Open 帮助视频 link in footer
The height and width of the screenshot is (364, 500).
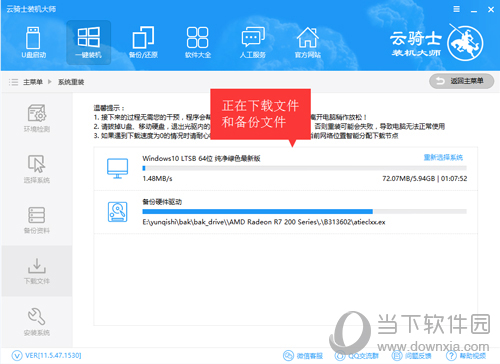click(x=466, y=356)
